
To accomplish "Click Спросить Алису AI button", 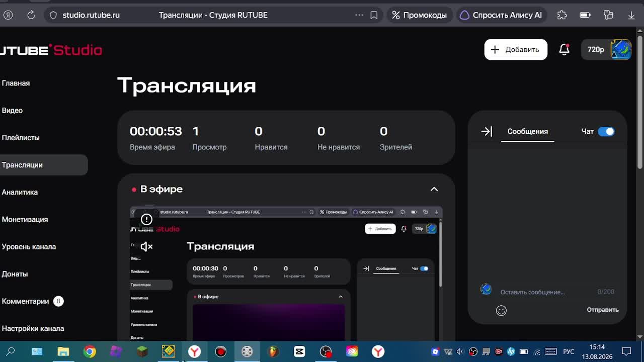I will (501, 15).
